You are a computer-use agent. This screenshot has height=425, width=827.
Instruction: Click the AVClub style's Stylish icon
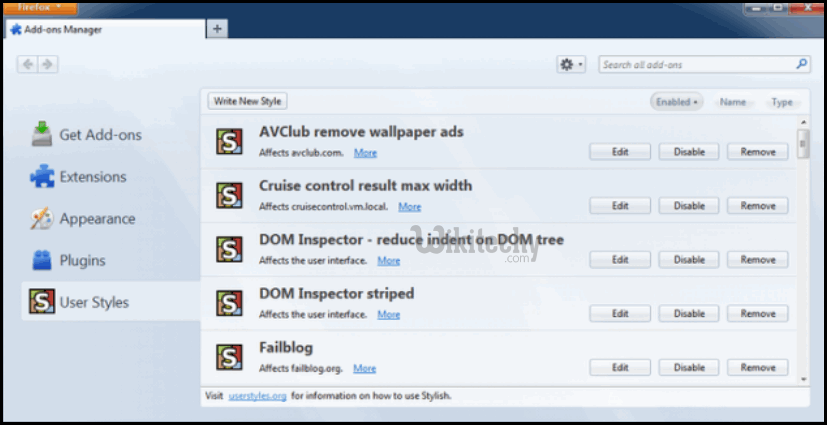(230, 141)
